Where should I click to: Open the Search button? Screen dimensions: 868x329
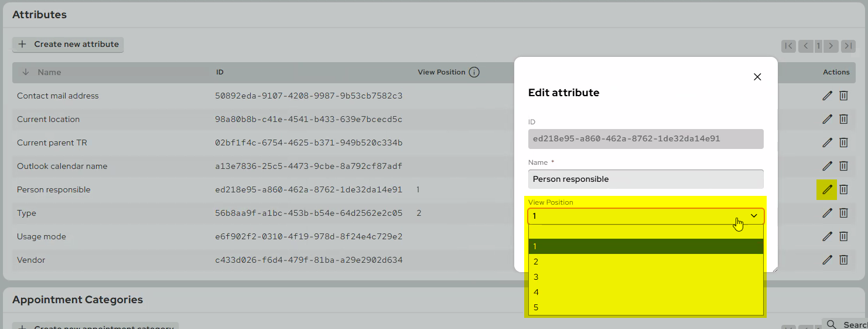(845, 324)
